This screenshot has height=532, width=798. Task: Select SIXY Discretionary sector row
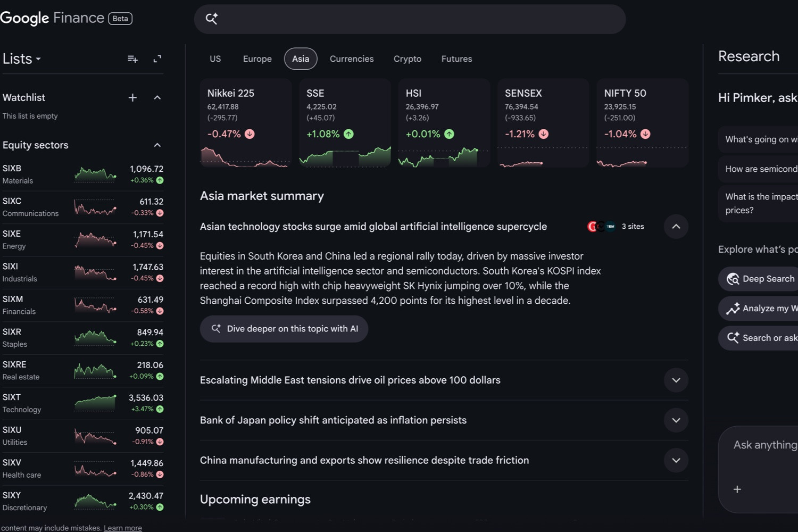click(x=82, y=501)
